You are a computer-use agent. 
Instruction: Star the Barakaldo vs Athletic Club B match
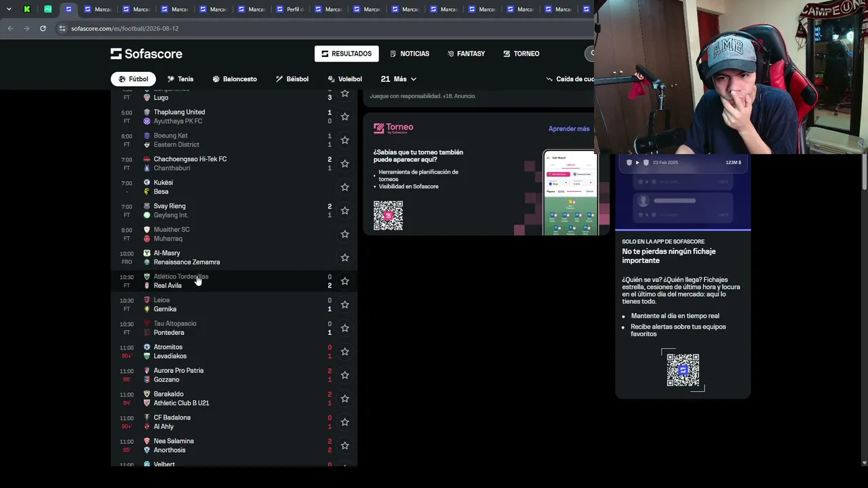coord(344,399)
